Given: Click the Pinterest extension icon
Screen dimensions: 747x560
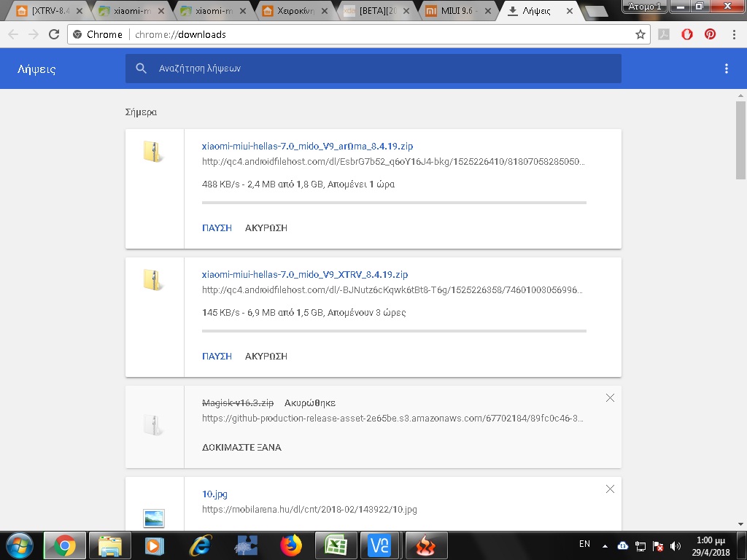Looking at the screenshot, I should pos(710,34).
